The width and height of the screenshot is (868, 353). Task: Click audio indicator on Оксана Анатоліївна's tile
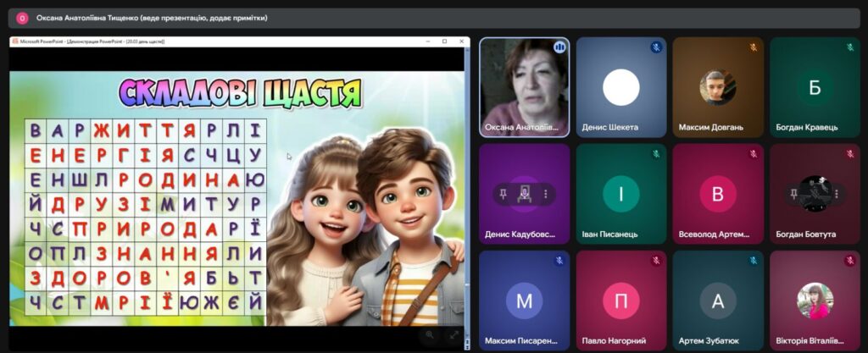(x=559, y=47)
